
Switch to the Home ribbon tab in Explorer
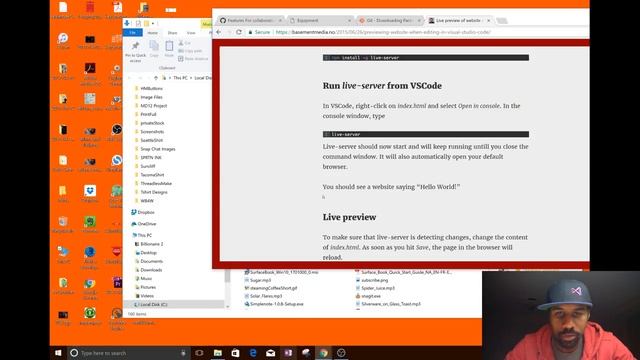[x=153, y=33]
